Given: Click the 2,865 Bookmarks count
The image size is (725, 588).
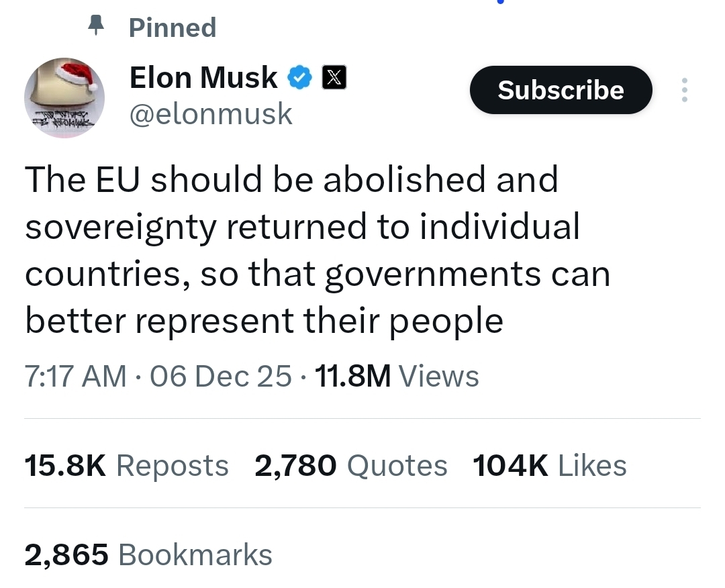Looking at the screenshot, I should pos(148,555).
